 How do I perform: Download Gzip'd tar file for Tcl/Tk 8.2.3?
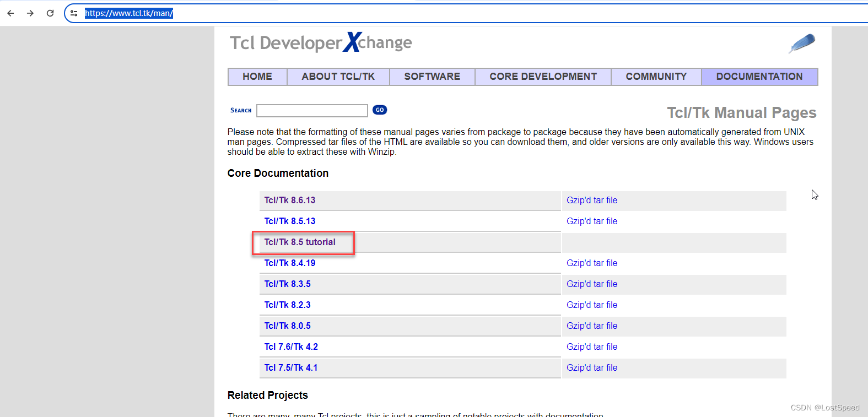(592, 305)
